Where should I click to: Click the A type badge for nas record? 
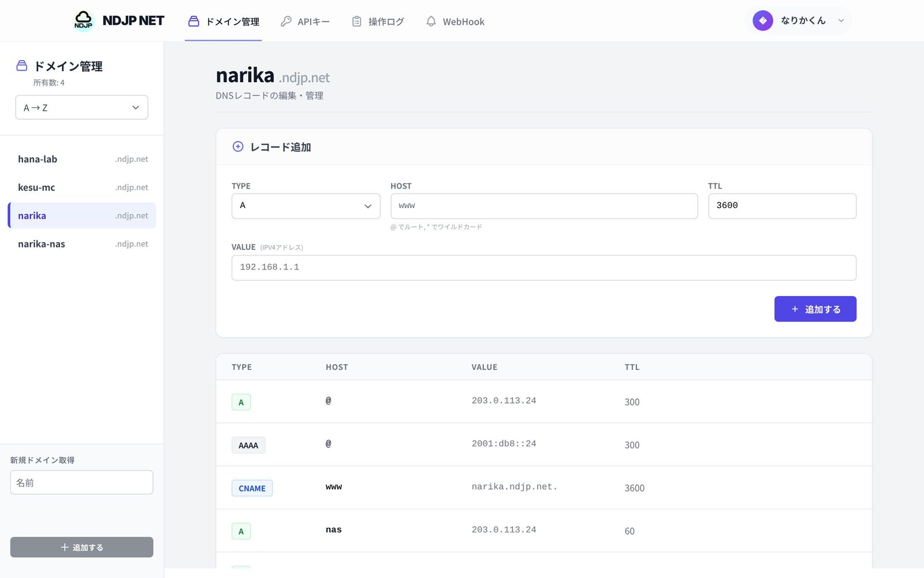(x=241, y=531)
